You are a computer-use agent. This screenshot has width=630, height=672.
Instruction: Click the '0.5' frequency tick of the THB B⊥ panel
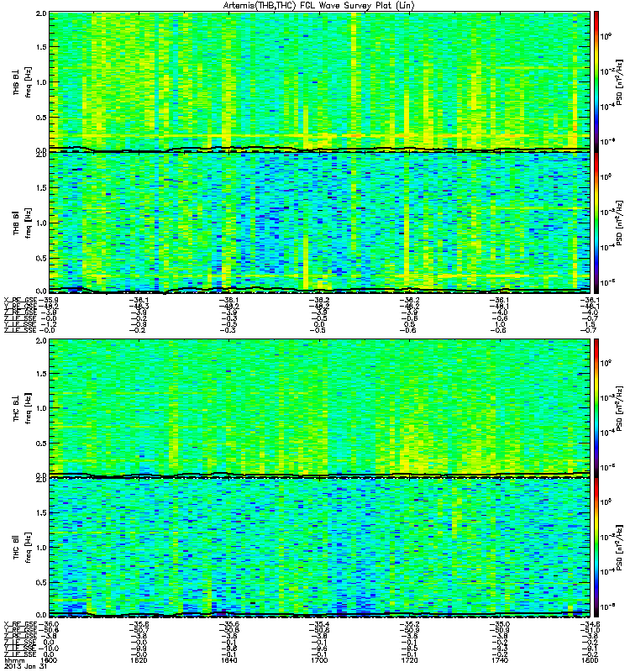41,118
